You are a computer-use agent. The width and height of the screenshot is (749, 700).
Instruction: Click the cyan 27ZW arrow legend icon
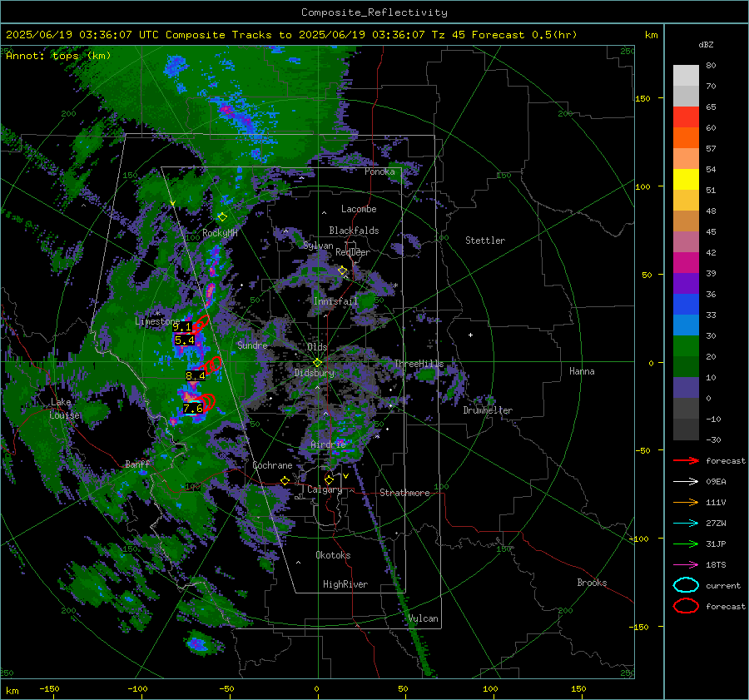tap(686, 524)
